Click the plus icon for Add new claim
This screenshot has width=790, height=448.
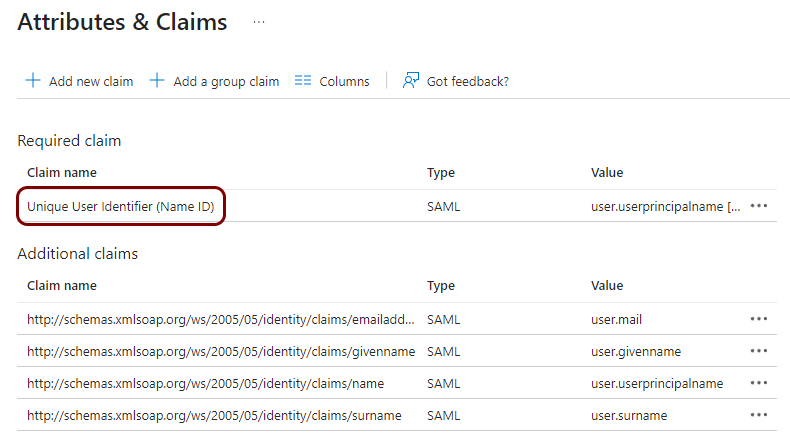(x=33, y=81)
